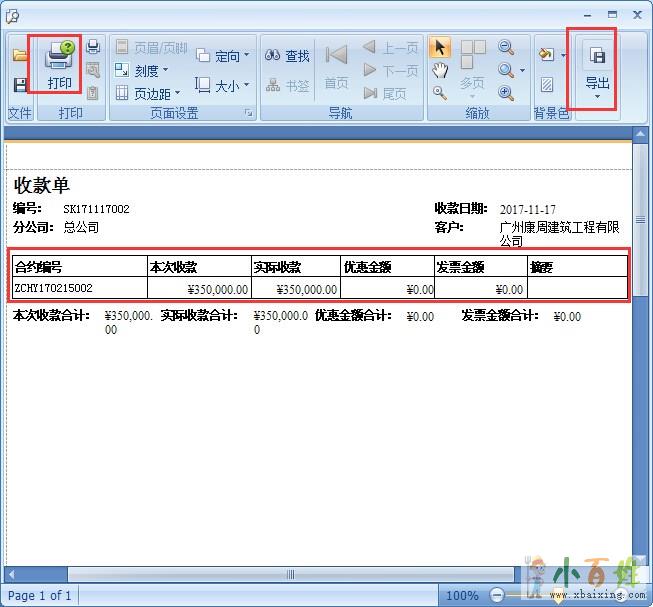Expand the 页边距 margins dropdown
Viewport: 653px width, 607px height.
(148, 94)
